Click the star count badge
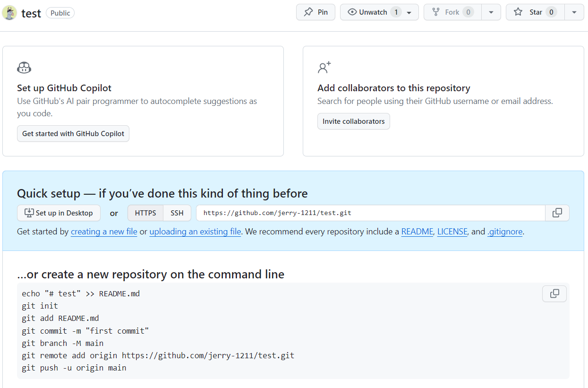 pos(551,12)
